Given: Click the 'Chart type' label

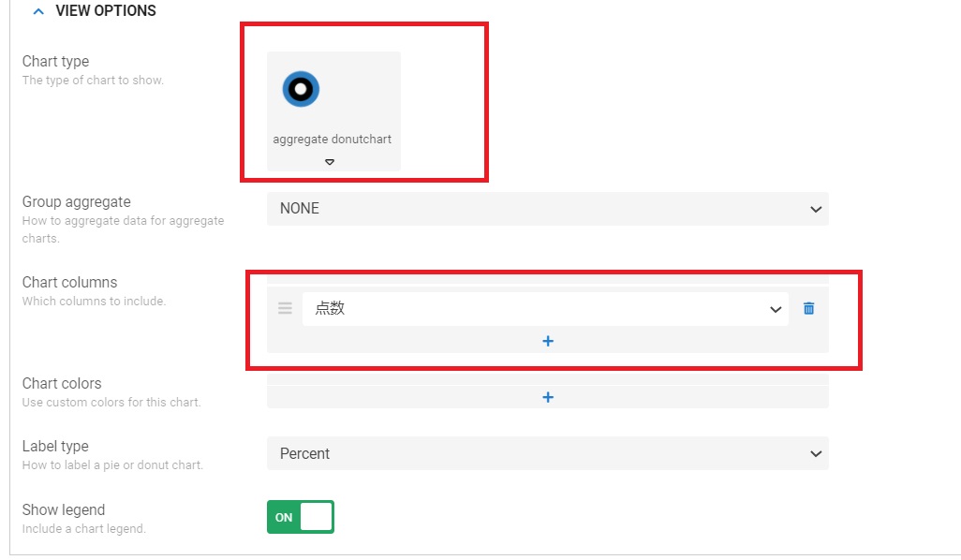Looking at the screenshot, I should tap(56, 61).
